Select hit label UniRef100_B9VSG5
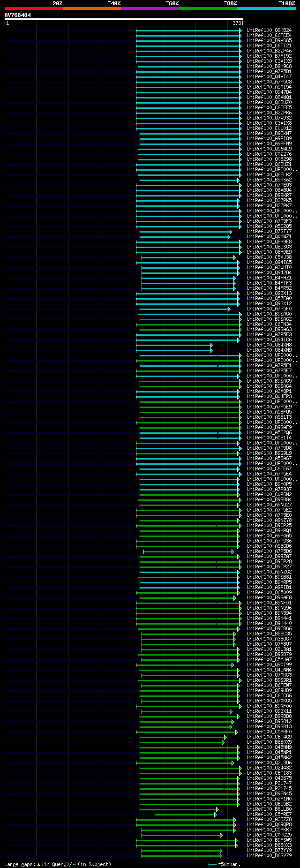300x868 pixels. [x=269, y=41]
